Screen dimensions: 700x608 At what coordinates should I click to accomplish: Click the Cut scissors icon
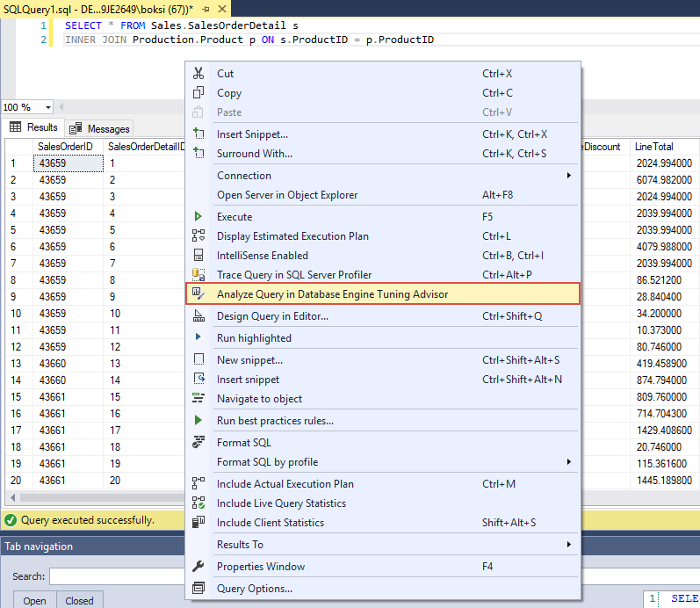pos(198,73)
